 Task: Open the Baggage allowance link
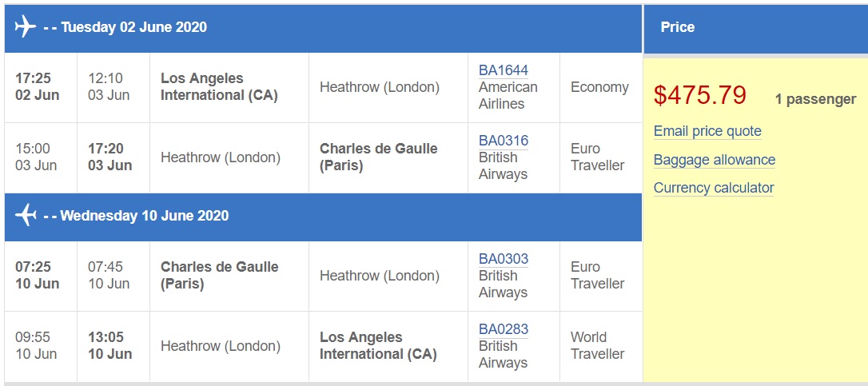click(x=714, y=160)
